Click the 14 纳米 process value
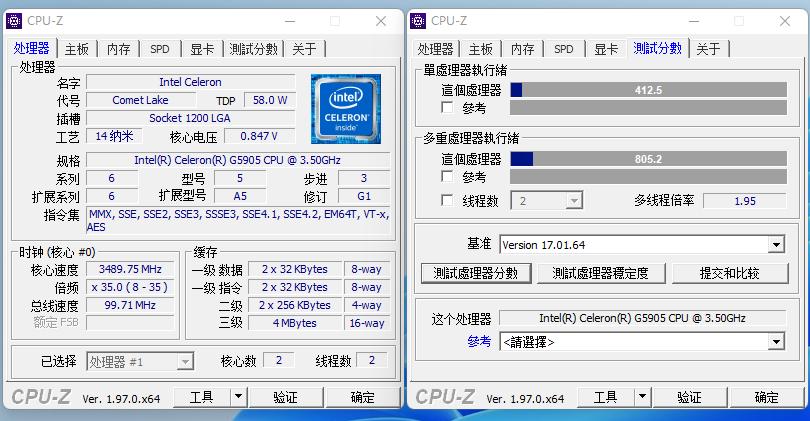The image size is (810, 421). [114, 136]
